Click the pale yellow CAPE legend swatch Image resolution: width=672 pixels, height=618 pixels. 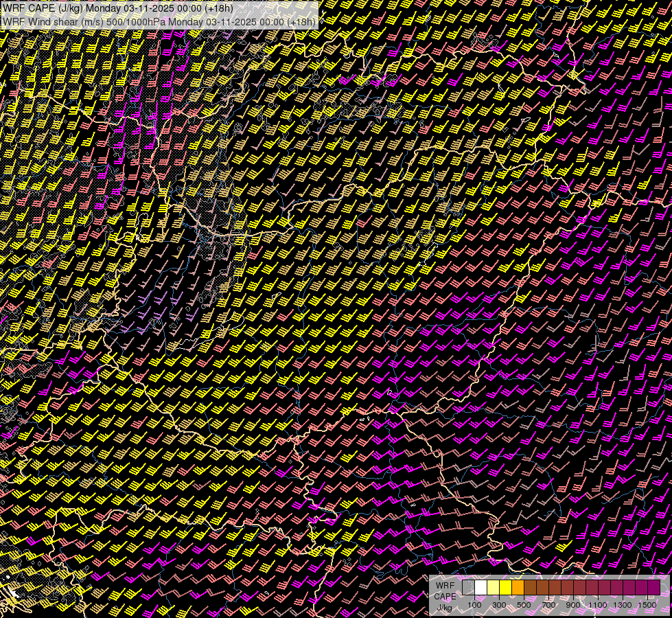tap(493, 588)
